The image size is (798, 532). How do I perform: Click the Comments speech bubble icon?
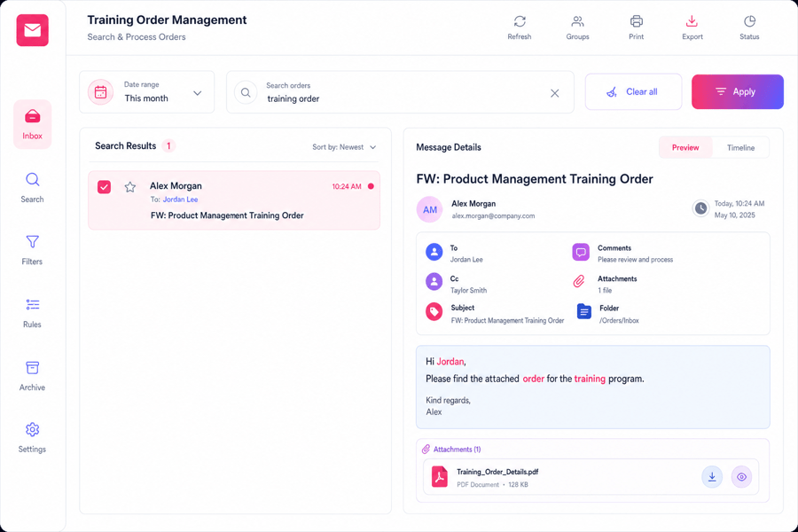(581, 252)
